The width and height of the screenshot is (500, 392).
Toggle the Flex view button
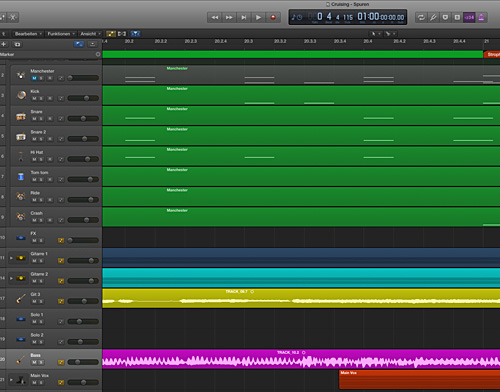[x=122, y=34]
